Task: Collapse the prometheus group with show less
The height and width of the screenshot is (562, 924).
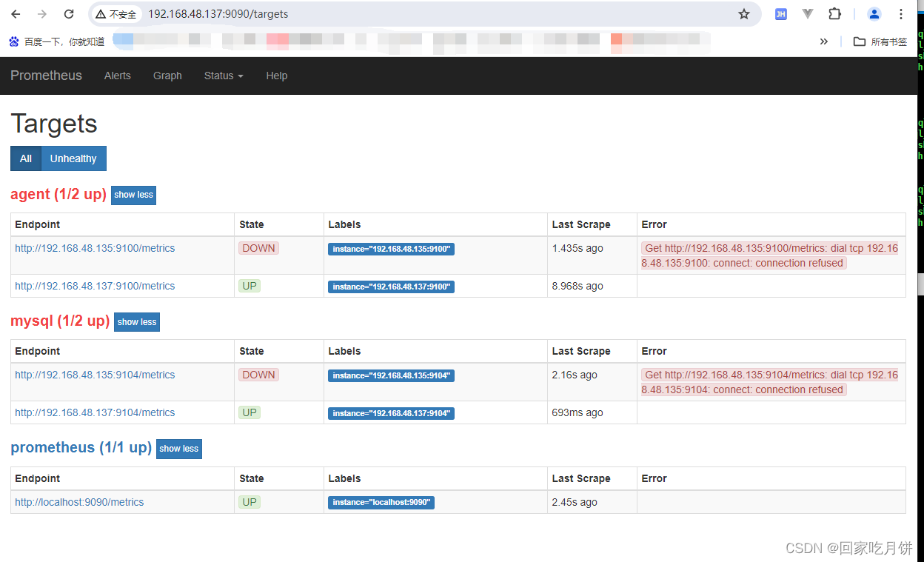Action: click(x=179, y=449)
